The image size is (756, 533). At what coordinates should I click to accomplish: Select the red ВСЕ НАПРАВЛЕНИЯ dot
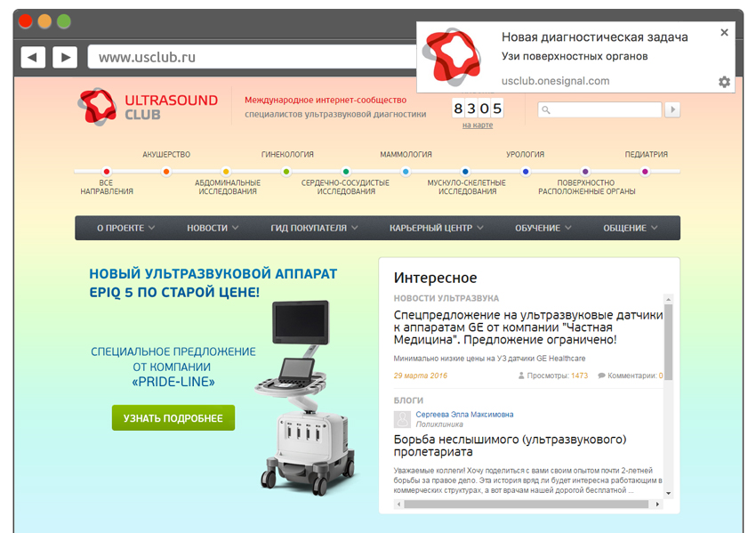107,171
